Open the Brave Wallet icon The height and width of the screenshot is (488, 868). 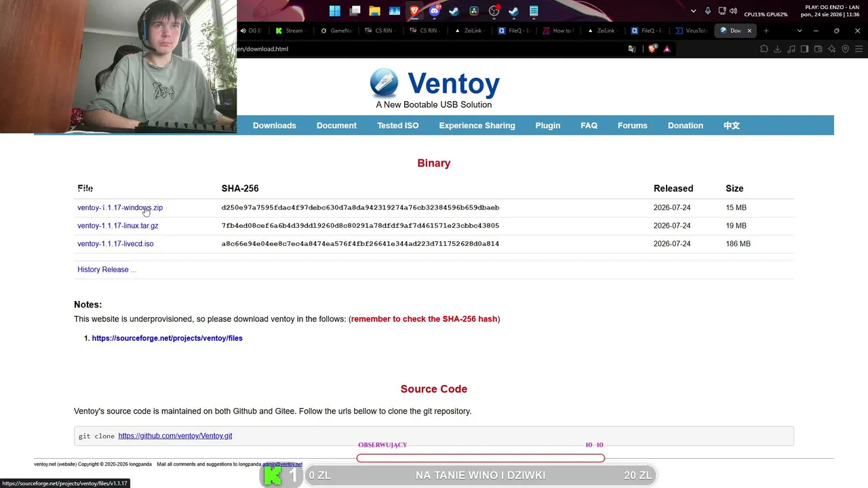pyautogui.click(x=818, y=49)
